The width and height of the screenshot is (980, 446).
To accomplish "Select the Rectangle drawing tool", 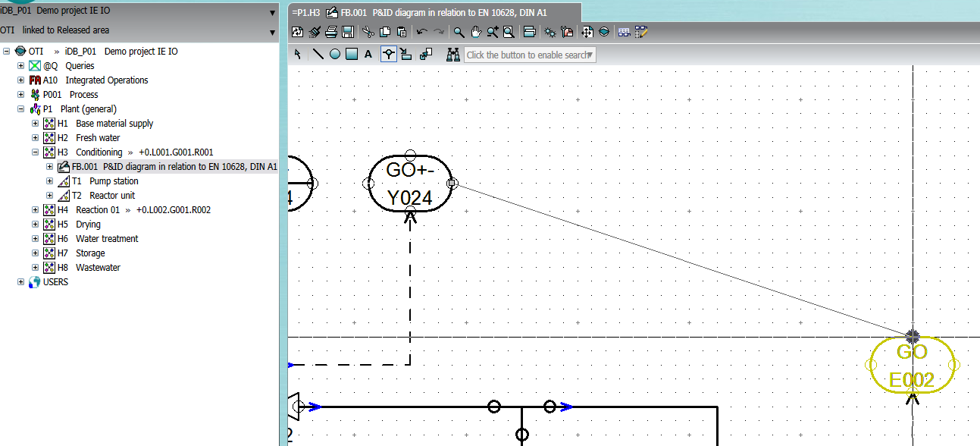I will [x=351, y=55].
